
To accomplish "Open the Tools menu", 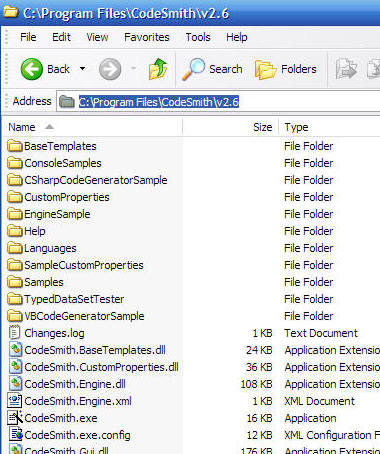I will click(x=198, y=37).
